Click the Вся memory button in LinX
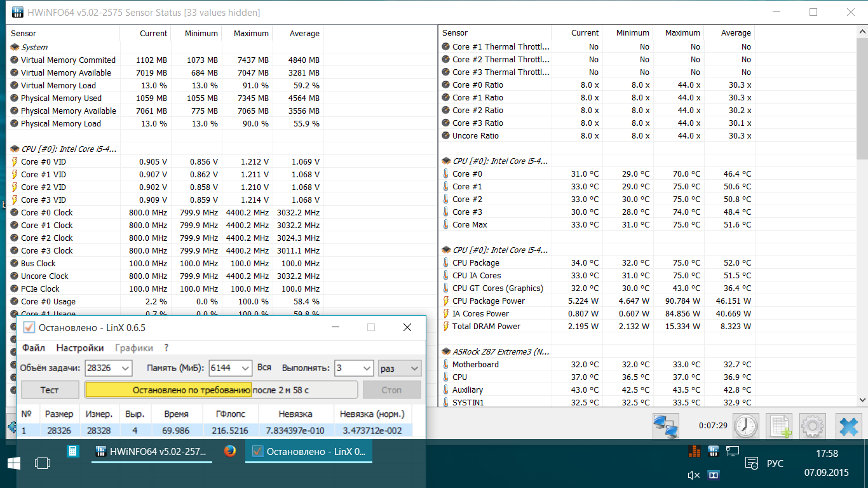Viewport: 868px width, 488px height. point(264,368)
